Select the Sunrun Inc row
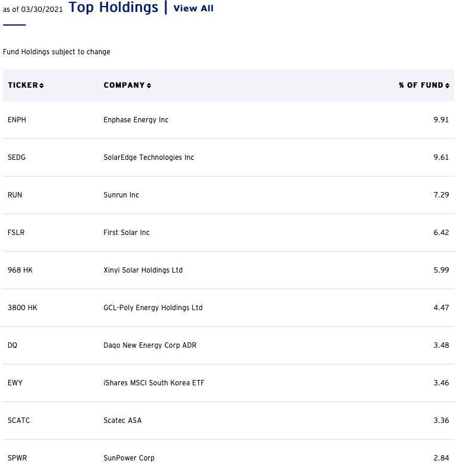This screenshot has height=476, width=456. click(229, 195)
